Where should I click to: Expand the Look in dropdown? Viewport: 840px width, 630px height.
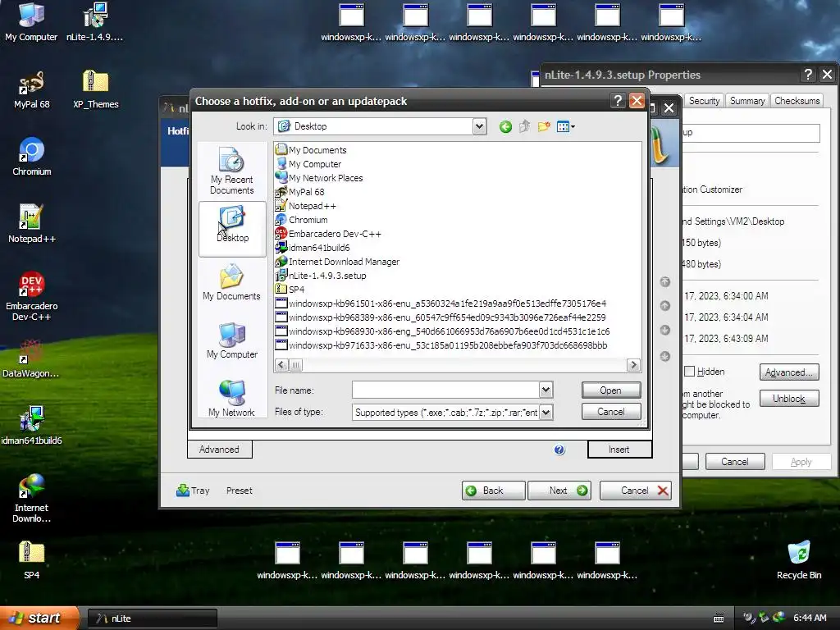coord(479,126)
